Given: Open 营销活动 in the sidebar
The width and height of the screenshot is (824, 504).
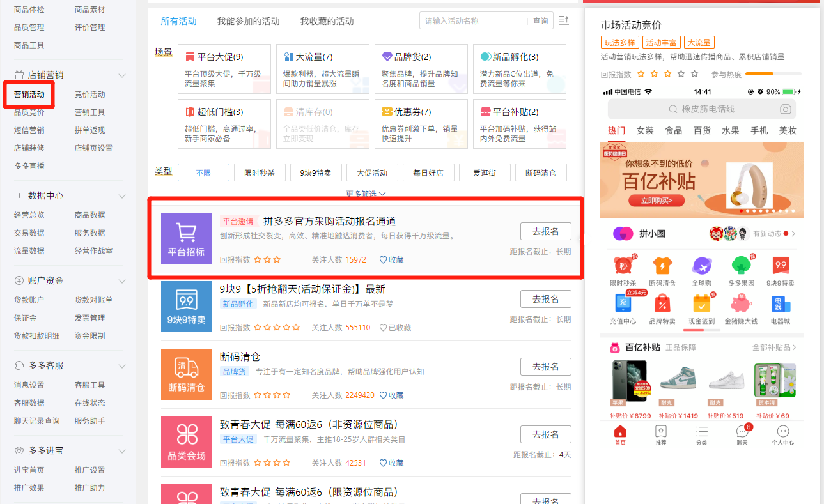Looking at the screenshot, I should pos(29,95).
